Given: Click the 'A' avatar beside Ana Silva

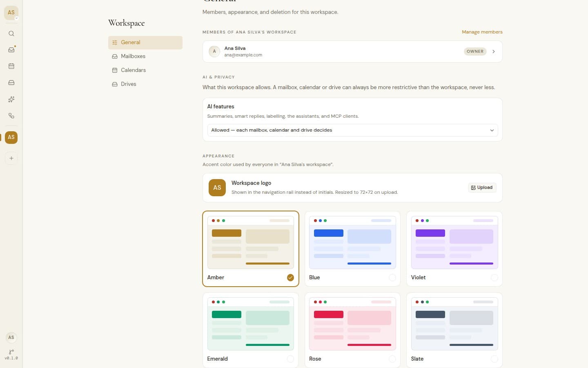Looking at the screenshot, I should pos(214,52).
